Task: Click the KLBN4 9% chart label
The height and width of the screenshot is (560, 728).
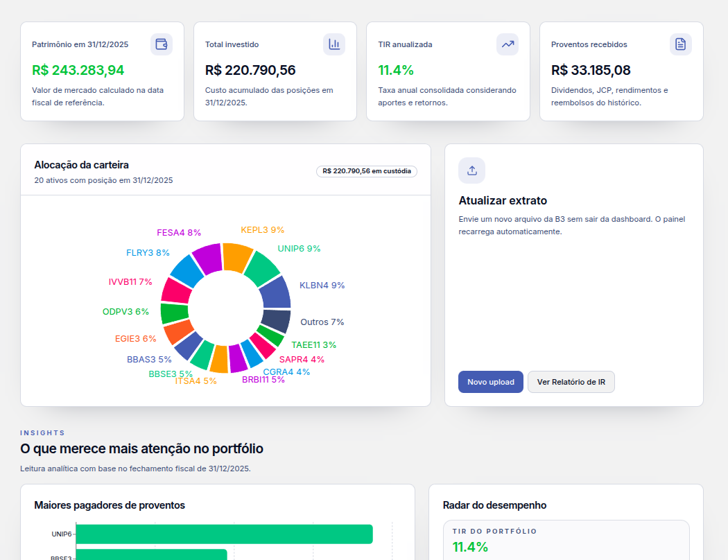Action: coord(322,286)
